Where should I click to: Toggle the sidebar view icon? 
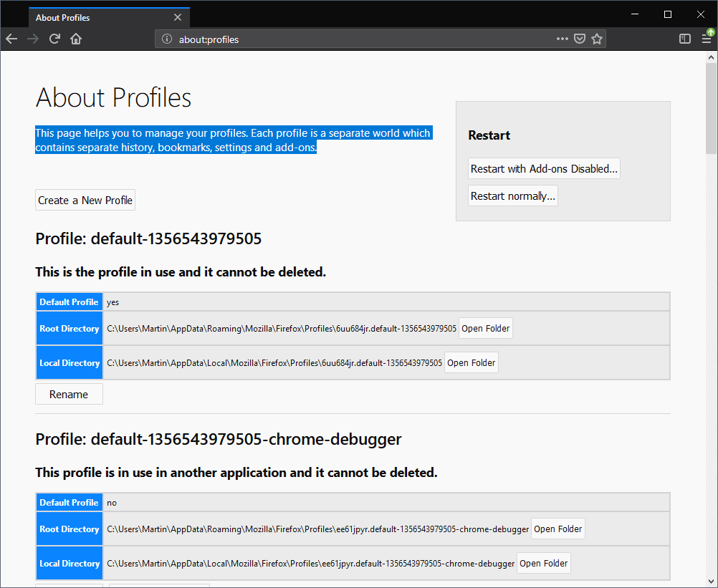coord(685,39)
